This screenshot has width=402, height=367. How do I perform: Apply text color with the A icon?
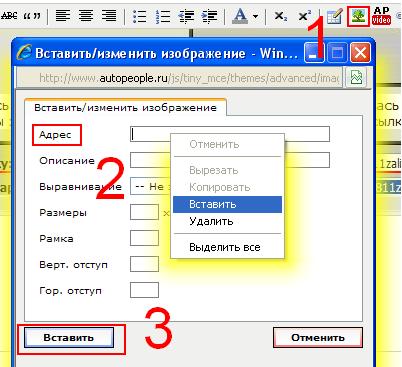(x=240, y=15)
